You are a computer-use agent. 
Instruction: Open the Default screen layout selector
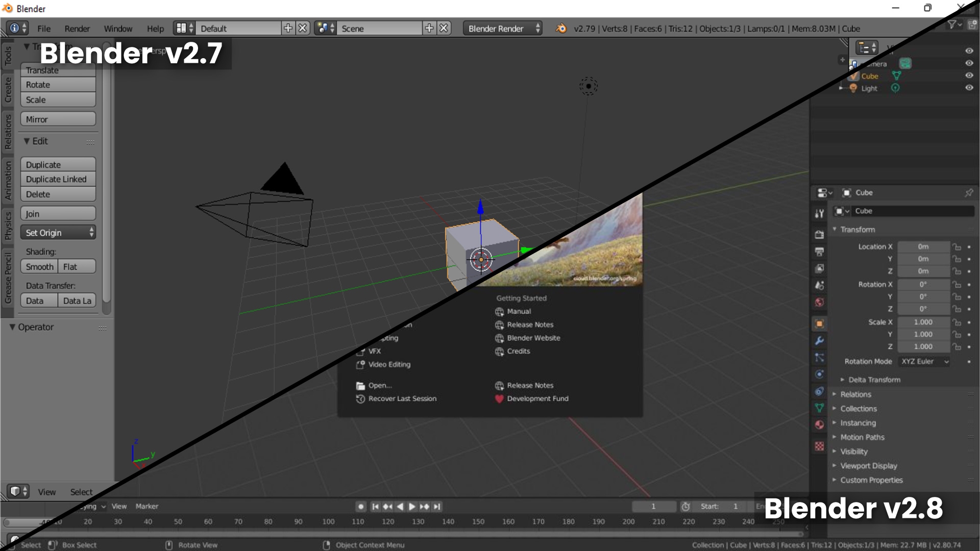[184, 29]
